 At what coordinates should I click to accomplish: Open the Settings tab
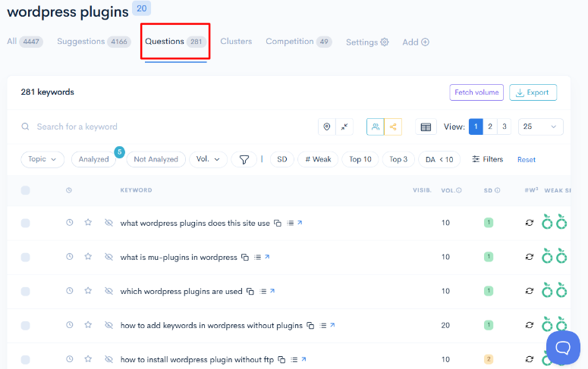367,42
